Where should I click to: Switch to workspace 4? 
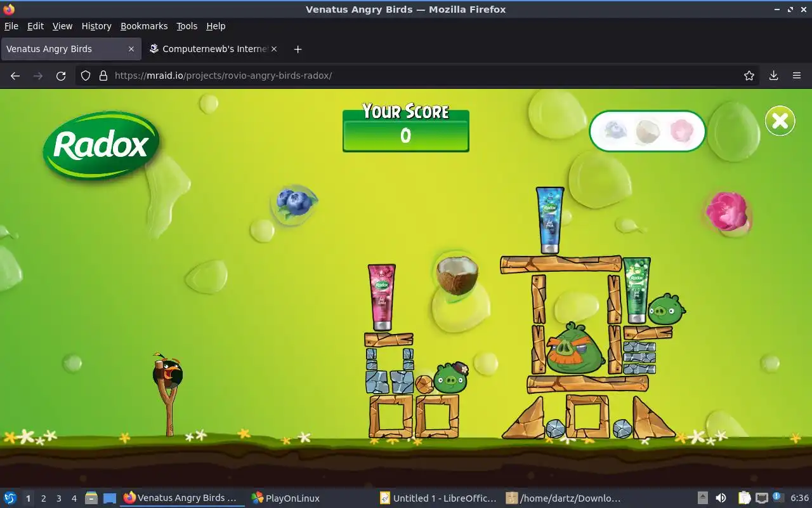point(74,498)
